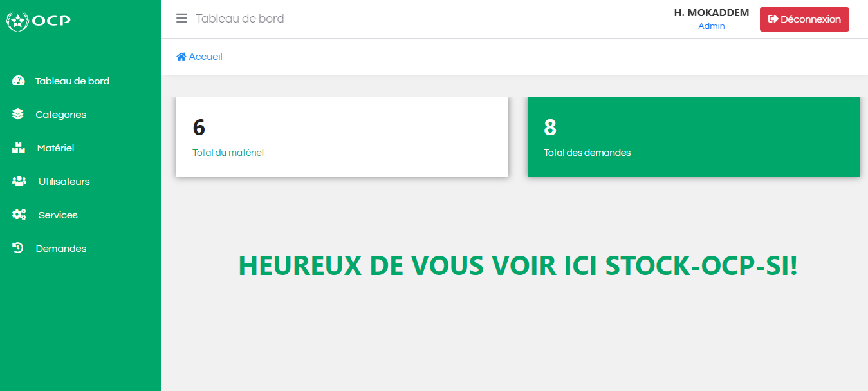Click the HEUREUX DE VOUS VOIR heading

pos(518,265)
